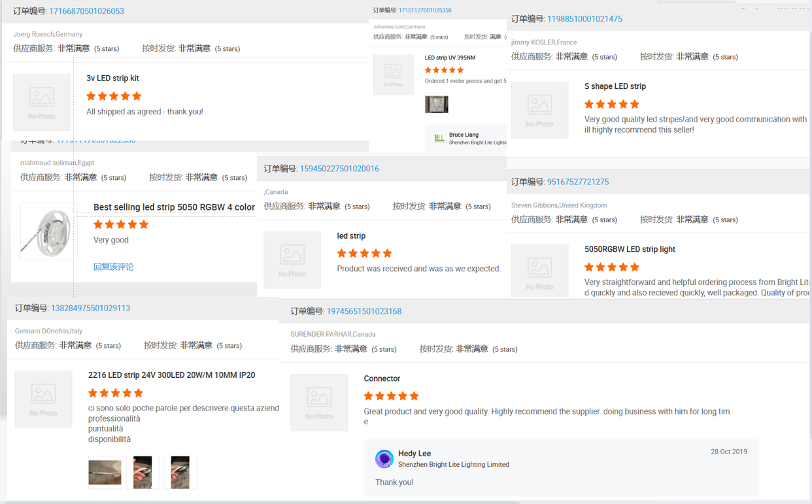Click No Photo placeholder beside LED strip UV 395NM
Image resolution: width=812 pixels, height=504 pixels.
coord(394,75)
